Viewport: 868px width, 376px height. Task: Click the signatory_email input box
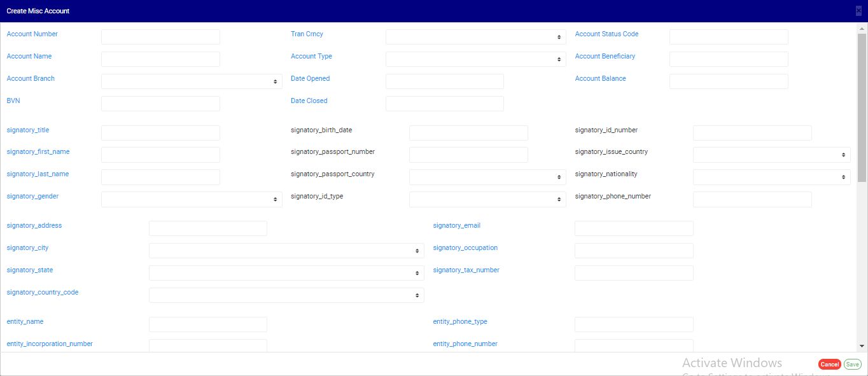tap(634, 228)
